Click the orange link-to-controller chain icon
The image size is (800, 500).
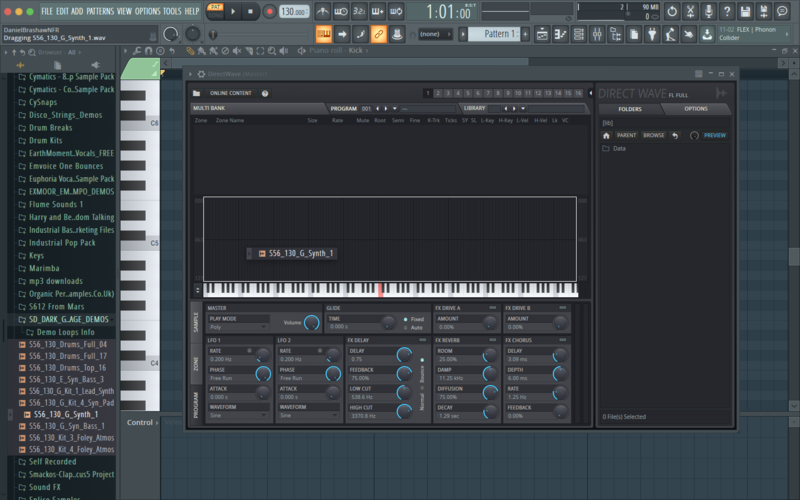(379, 34)
